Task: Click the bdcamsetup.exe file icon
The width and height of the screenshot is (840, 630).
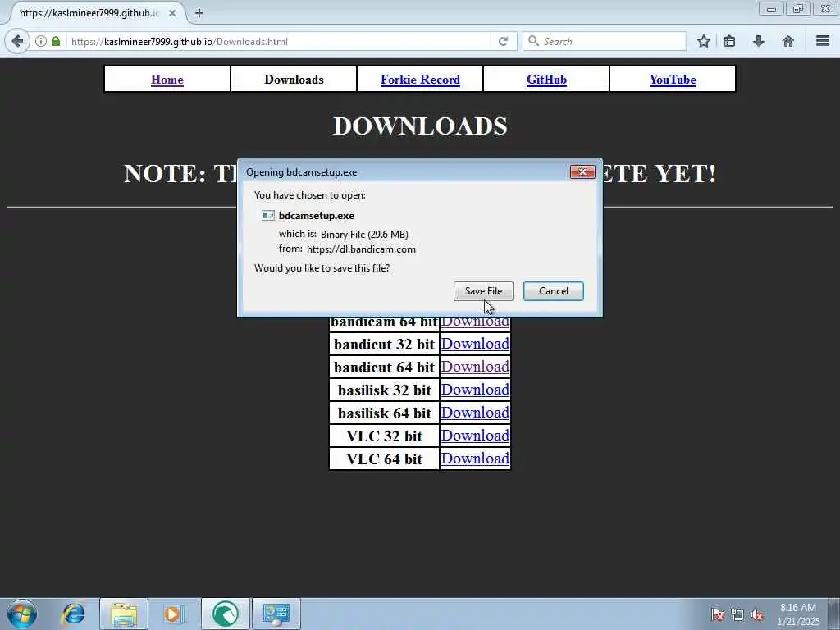Action: click(268, 216)
